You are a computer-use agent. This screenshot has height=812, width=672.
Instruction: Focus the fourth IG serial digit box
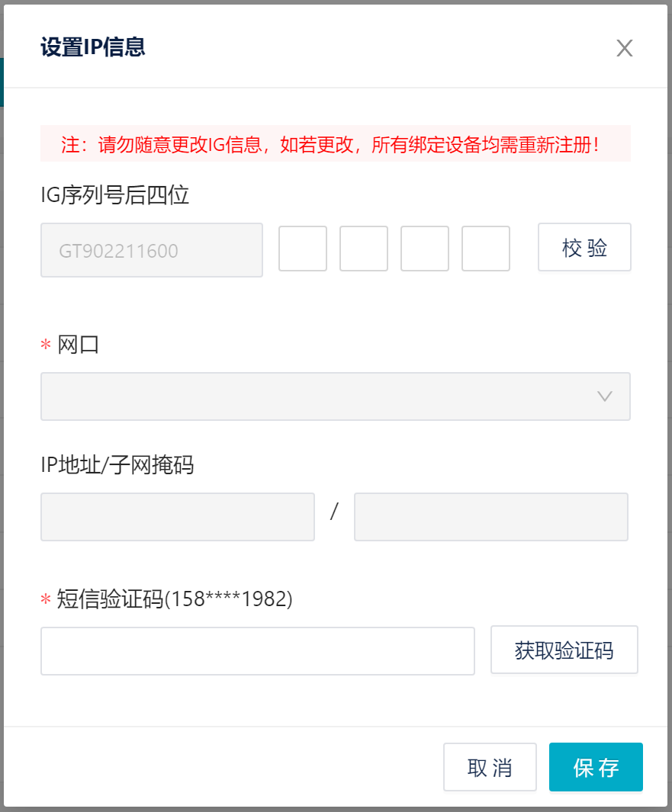tap(486, 249)
